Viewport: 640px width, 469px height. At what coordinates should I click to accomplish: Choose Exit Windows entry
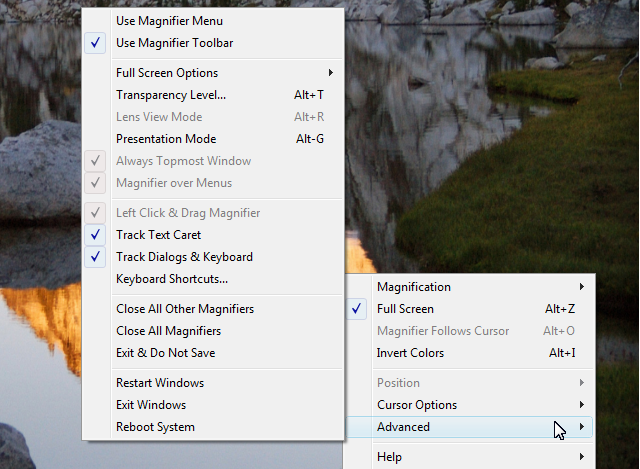151,405
